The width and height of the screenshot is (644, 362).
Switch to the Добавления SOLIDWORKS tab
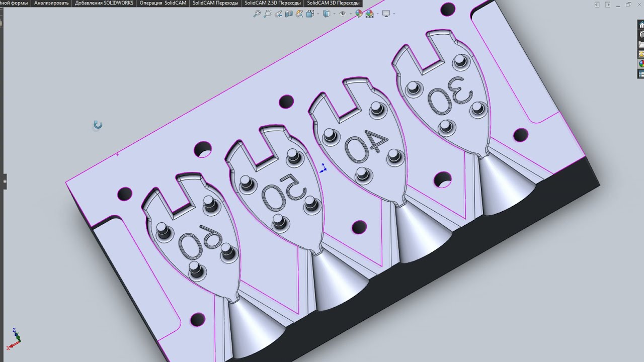coord(104,3)
